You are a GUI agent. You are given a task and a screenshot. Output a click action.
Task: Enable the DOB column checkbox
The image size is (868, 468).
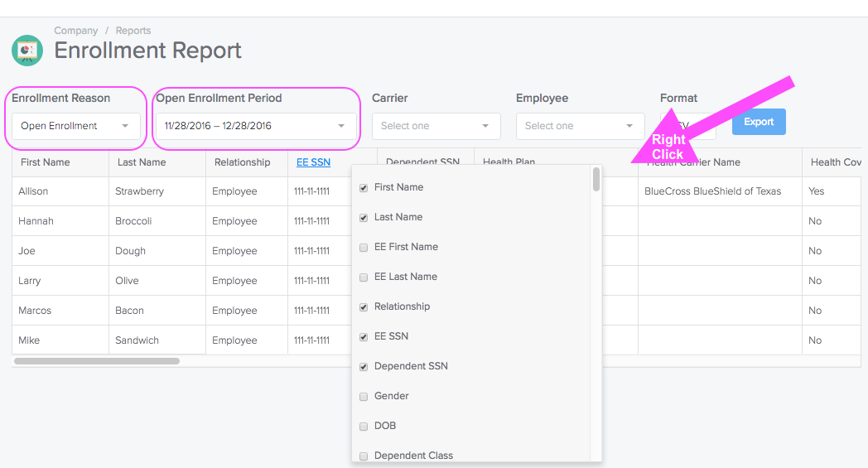(364, 427)
